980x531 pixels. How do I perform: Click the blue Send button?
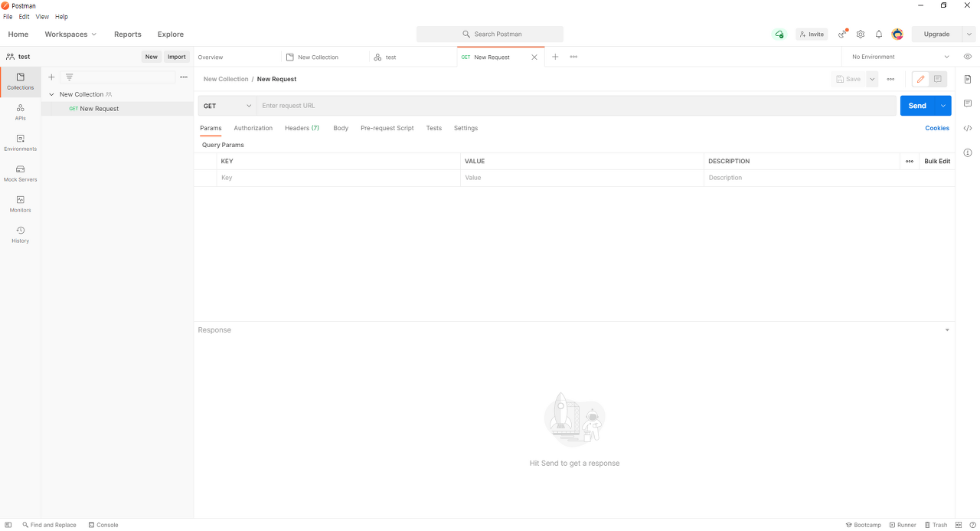coord(917,106)
